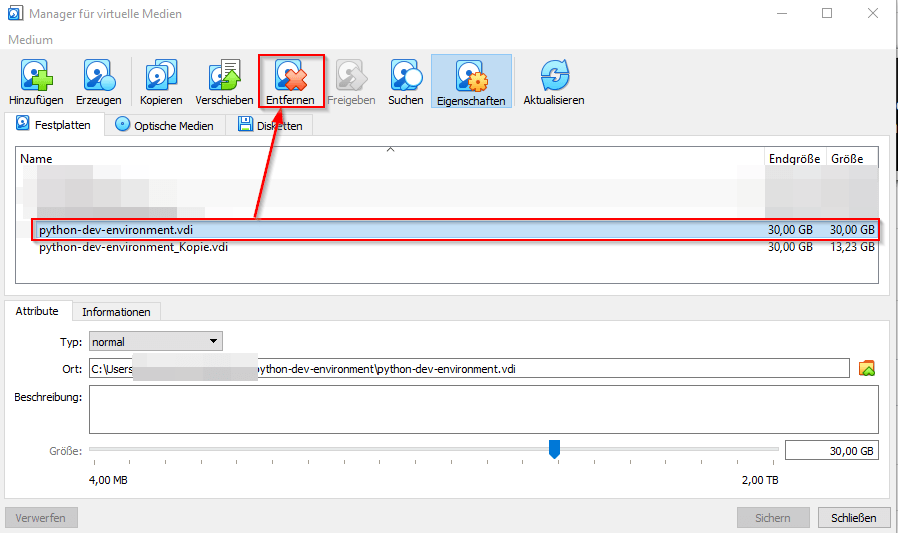Click the Hinzufügen add disk icon
Image resolution: width=898 pixels, height=533 pixels.
coord(36,76)
